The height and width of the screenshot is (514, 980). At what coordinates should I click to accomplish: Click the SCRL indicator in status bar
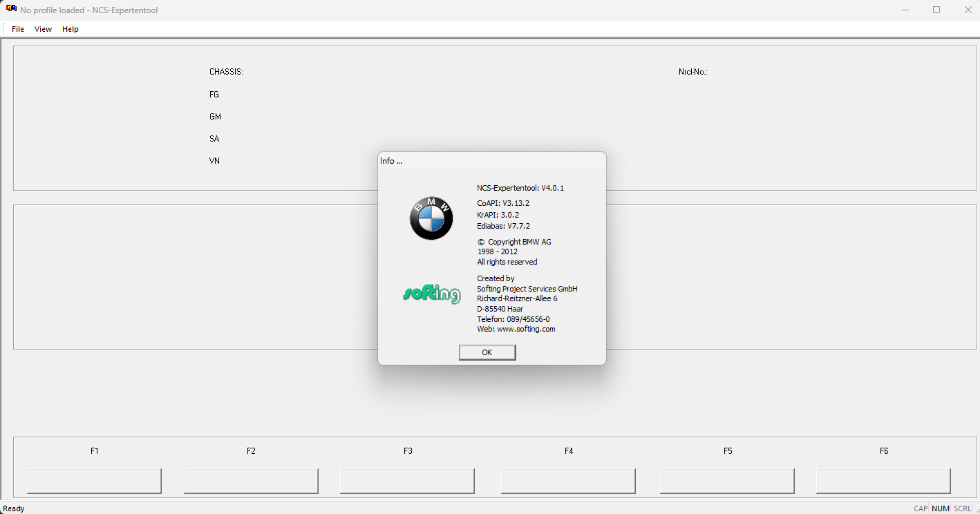point(962,508)
